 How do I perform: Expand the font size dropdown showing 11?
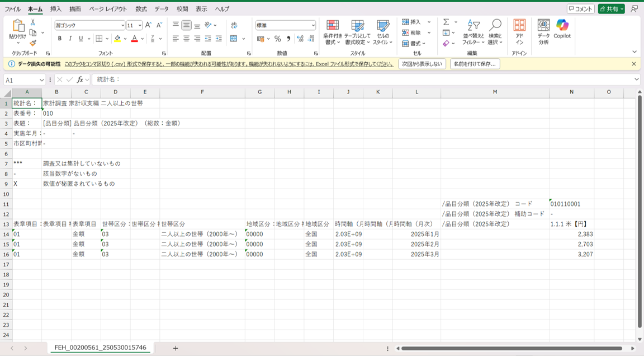tap(140, 26)
